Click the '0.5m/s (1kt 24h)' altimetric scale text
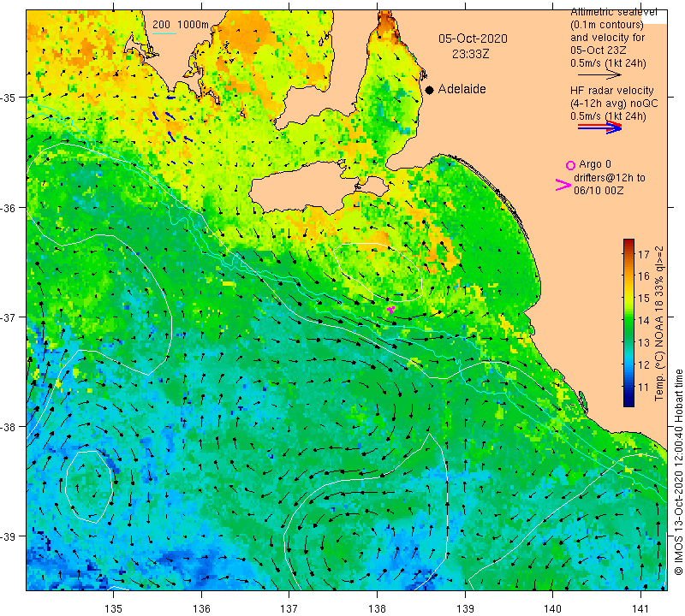The height and width of the screenshot is (616, 685). coord(608,64)
